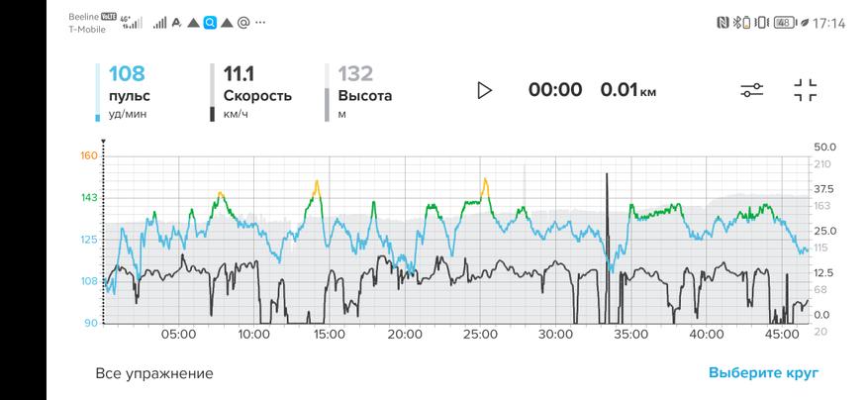Tap the battery indicator in the status bar
The height and width of the screenshot is (400, 868).
click(x=783, y=23)
